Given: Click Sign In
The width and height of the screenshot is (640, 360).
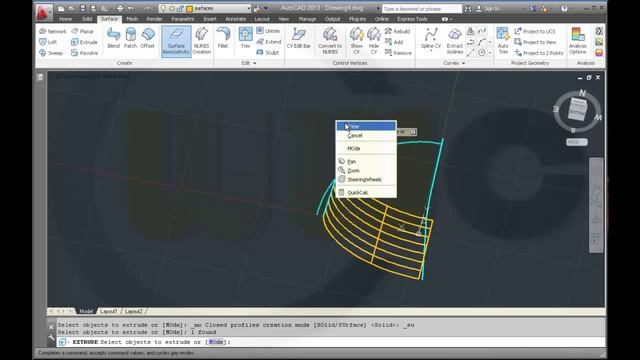Looking at the screenshot, I should click(489, 8).
